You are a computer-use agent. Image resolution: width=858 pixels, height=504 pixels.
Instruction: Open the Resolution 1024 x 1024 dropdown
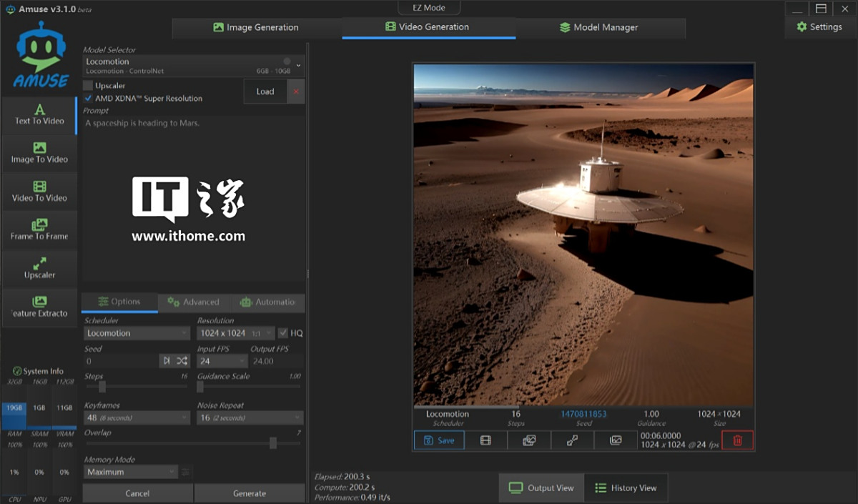click(x=235, y=333)
